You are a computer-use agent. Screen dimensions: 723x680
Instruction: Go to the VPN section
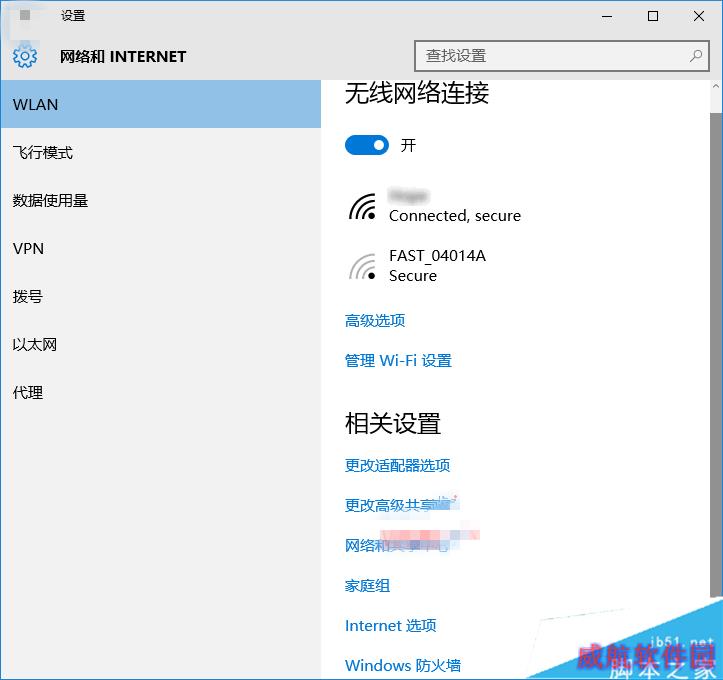coord(160,248)
